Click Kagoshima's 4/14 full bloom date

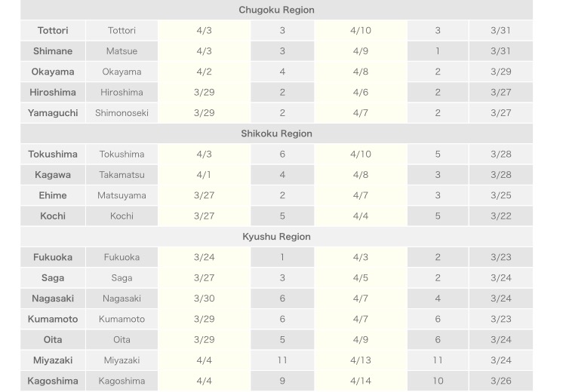click(x=361, y=381)
